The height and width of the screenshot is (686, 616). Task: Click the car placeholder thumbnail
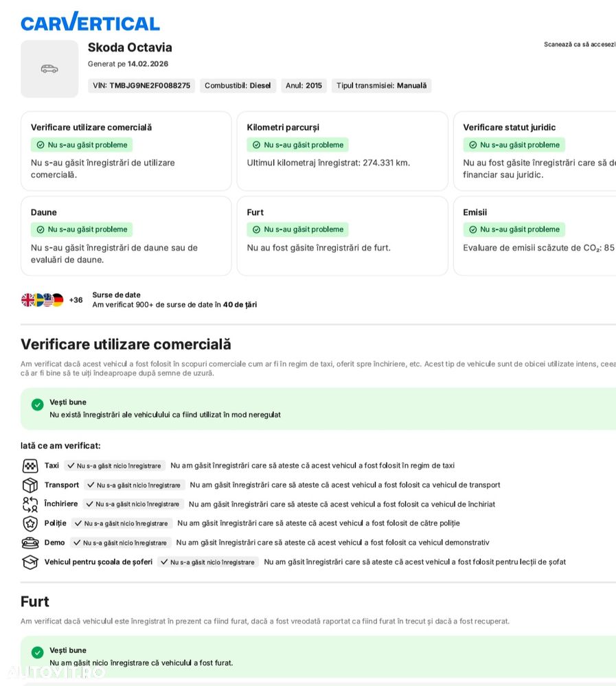49,69
